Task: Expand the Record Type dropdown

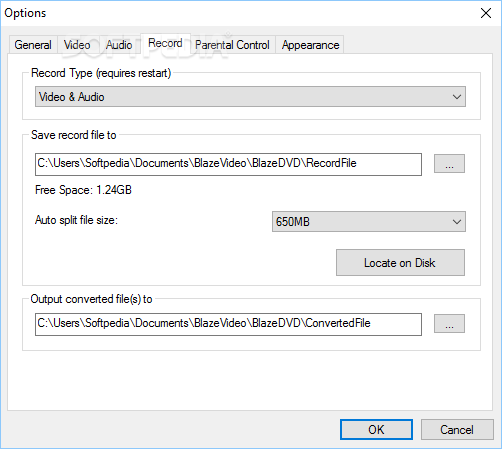Action: coord(250,97)
